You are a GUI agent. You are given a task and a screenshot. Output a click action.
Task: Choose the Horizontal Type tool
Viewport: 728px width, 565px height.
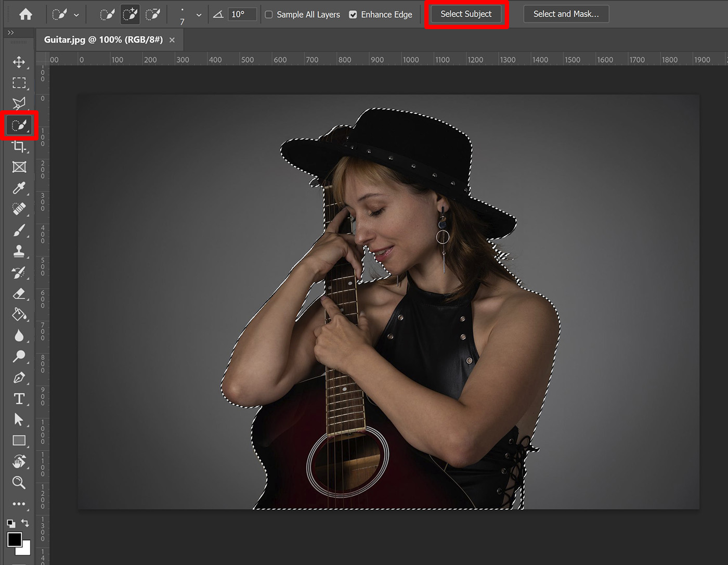pos(19,399)
